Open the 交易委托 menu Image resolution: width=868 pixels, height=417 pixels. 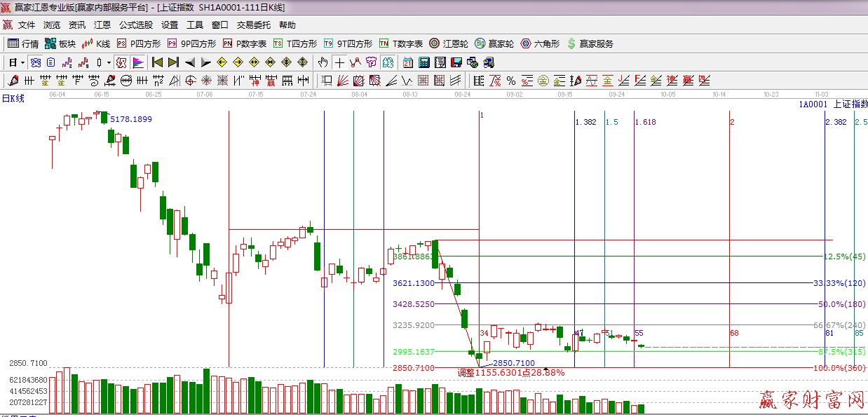(253, 25)
